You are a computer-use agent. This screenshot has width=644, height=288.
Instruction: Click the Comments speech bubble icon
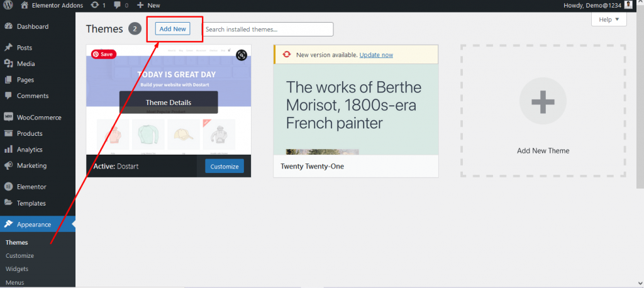tap(8, 96)
